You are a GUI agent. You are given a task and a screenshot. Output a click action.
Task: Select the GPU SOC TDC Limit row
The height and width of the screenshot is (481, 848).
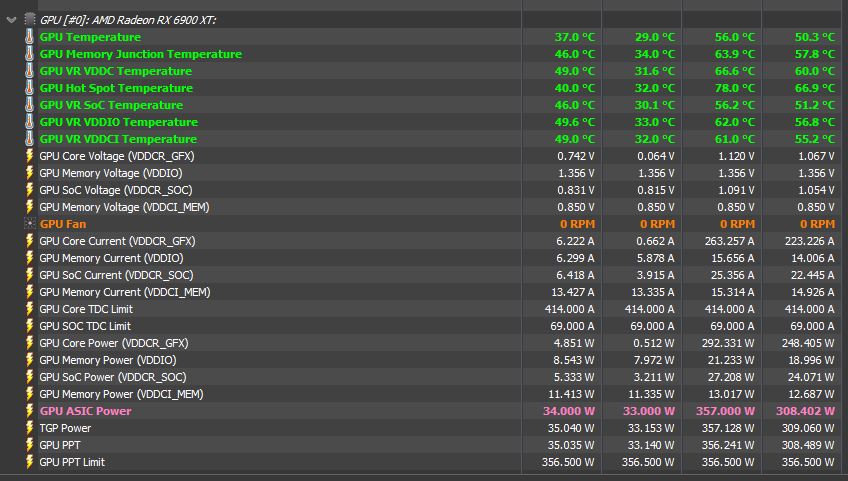click(x=85, y=326)
